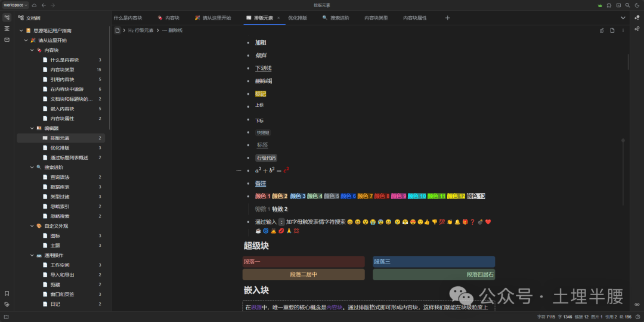The width and height of the screenshot is (644, 322).
Task: Click the 颜色 9 pink colored text
Action: tap(398, 196)
